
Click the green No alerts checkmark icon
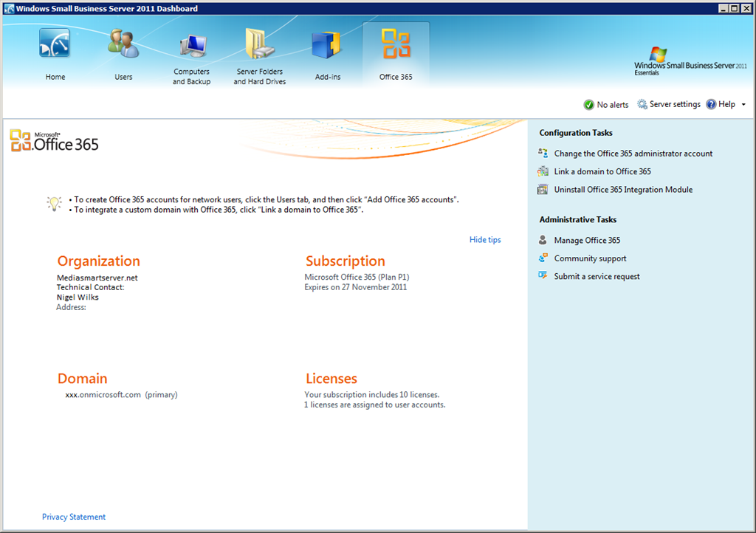588,105
